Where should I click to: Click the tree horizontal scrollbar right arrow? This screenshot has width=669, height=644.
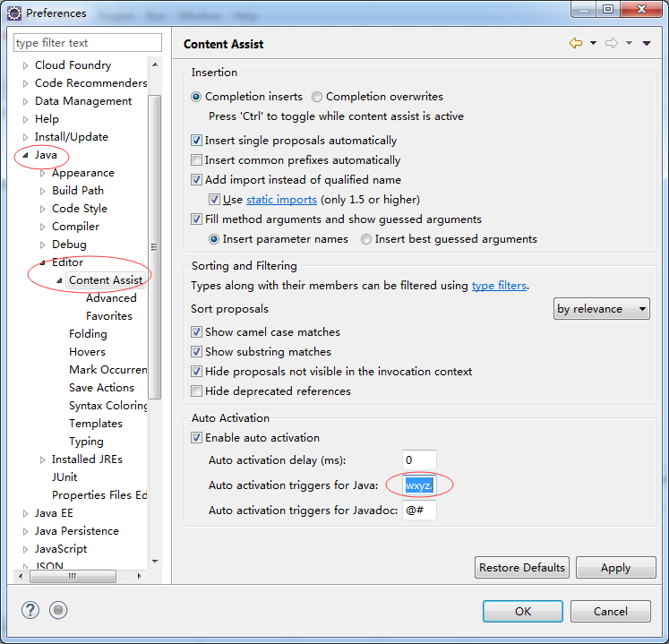tap(139, 576)
